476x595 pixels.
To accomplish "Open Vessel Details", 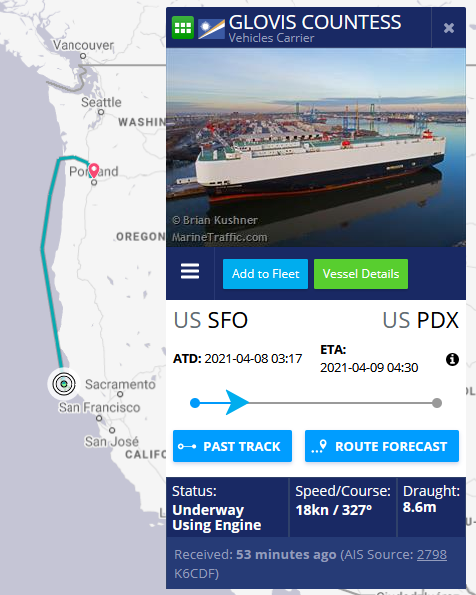I will (x=361, y=274).
